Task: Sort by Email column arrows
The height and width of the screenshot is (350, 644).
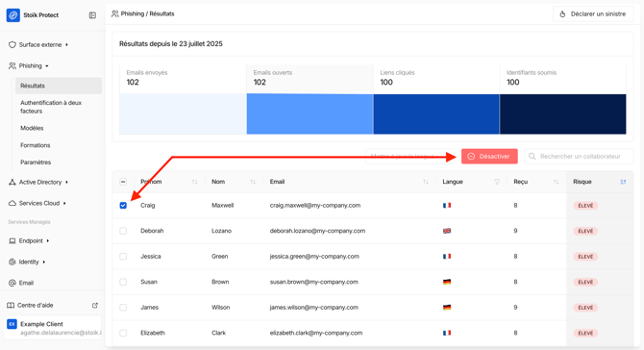Action: coord(426,182)
